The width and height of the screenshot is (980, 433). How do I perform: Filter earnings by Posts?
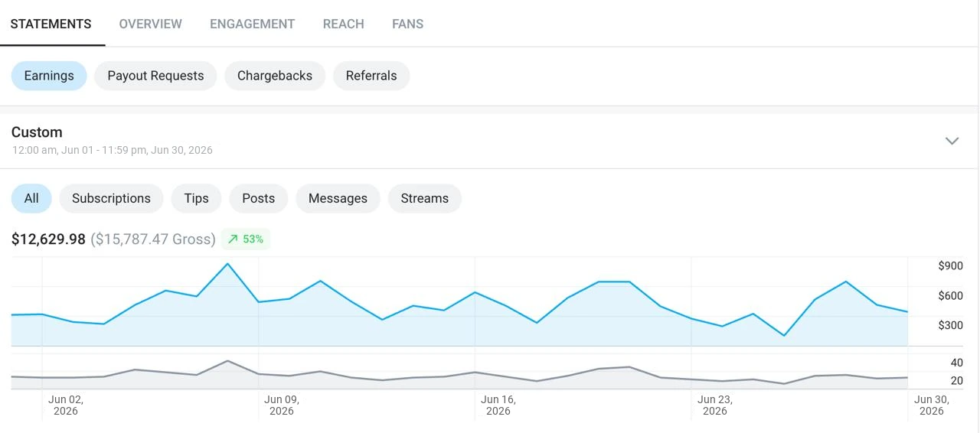(x=258, y=198)
